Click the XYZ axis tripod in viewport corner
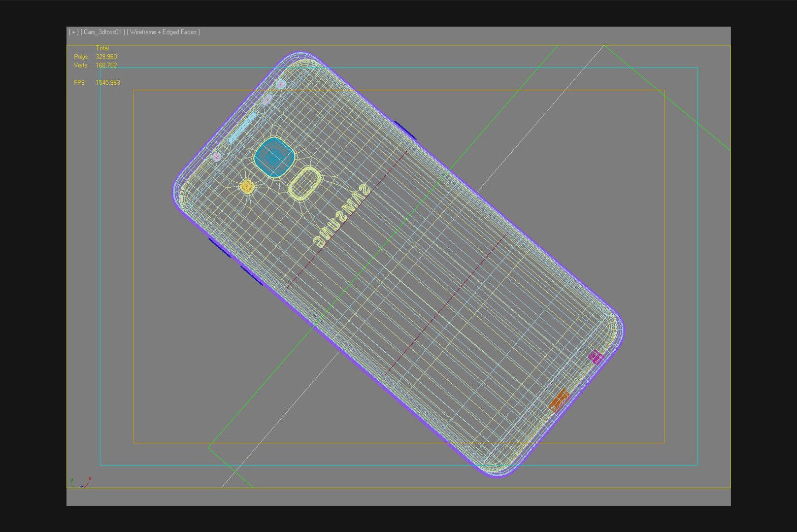The image size is (797, 532). 81,482
